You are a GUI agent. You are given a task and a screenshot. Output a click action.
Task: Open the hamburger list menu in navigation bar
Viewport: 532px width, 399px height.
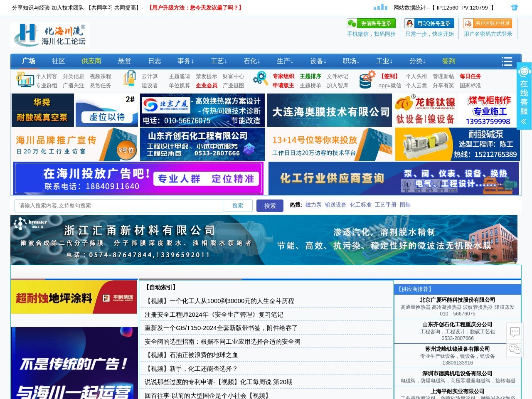[x=507, y=61]
